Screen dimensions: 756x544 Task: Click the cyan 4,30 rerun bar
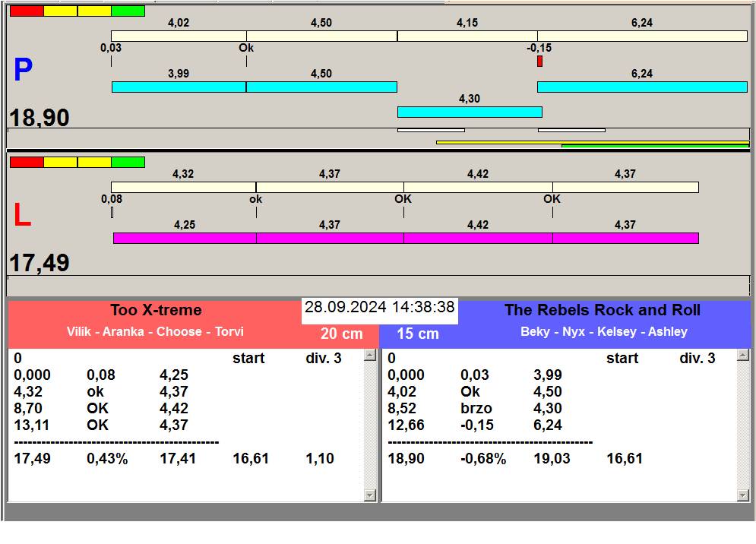pyautogui.click(x=470, y=112)
